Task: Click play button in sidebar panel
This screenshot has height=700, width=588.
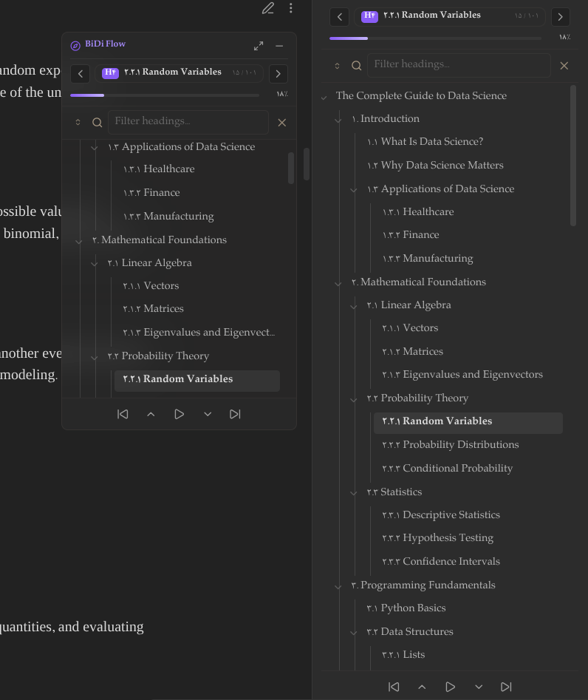Action: [450, 687]
